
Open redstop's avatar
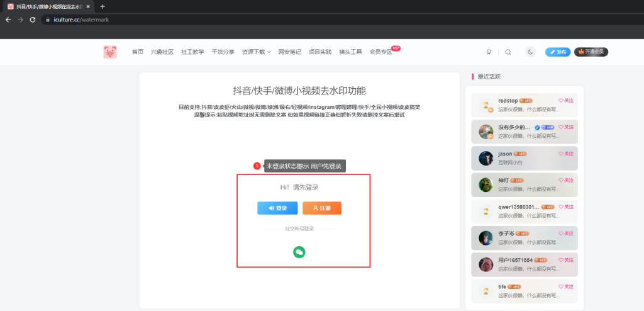[x=486, y=105]
